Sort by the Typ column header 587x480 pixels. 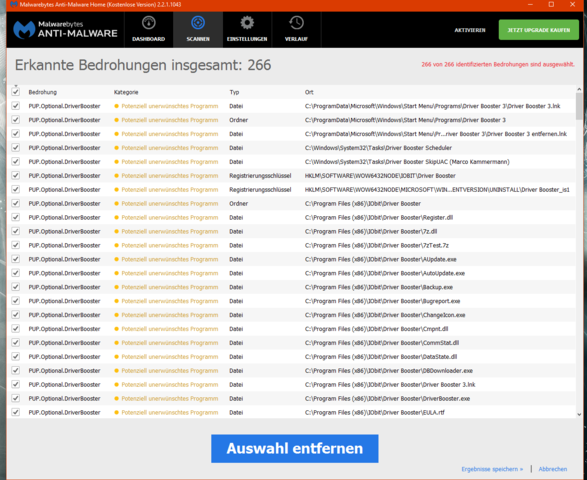pos(234,92)
